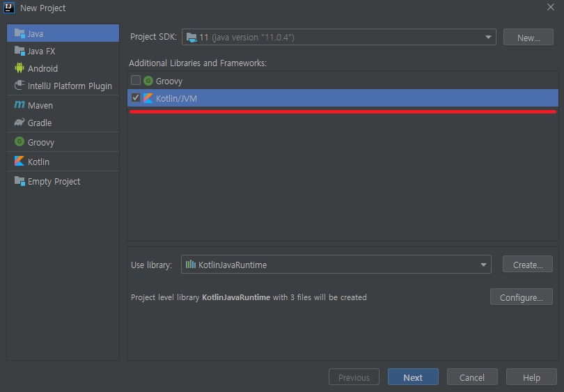
Task: Close the New Project dialog
Action: click(550, 7)
